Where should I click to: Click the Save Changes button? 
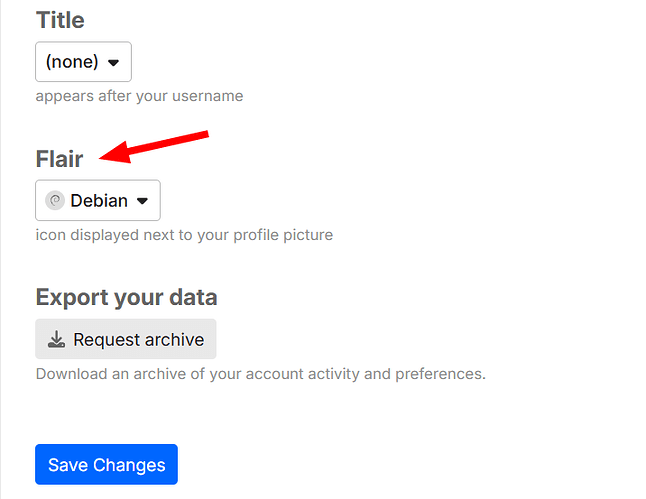pyautogui.click(x=106, y=464)
